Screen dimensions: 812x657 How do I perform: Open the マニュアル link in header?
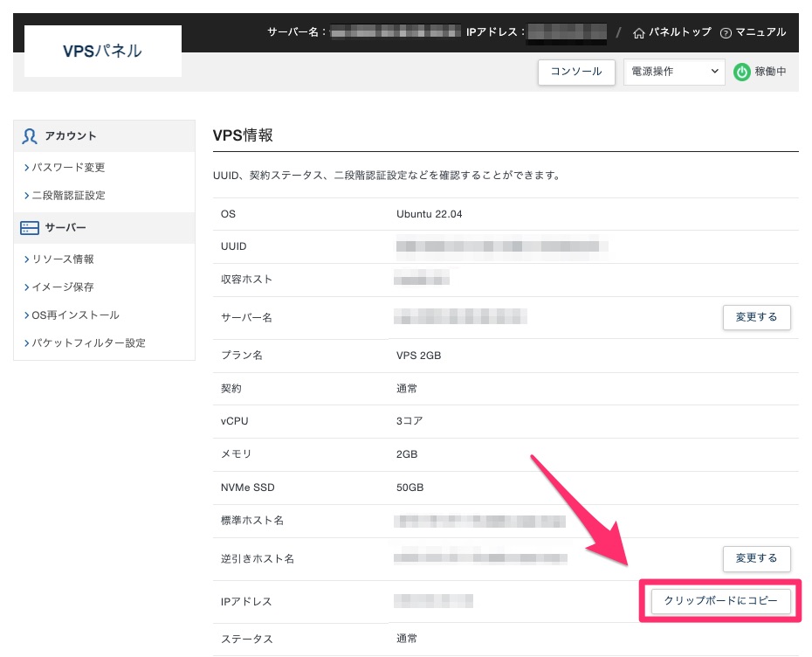point(760,33)
